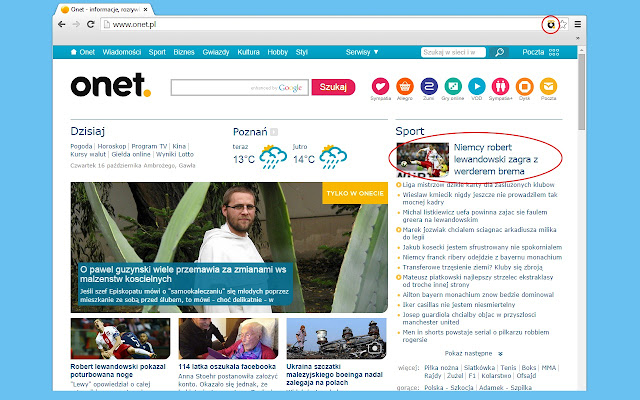
Task: Open the VOD play icon
Action: coord(477,86)
